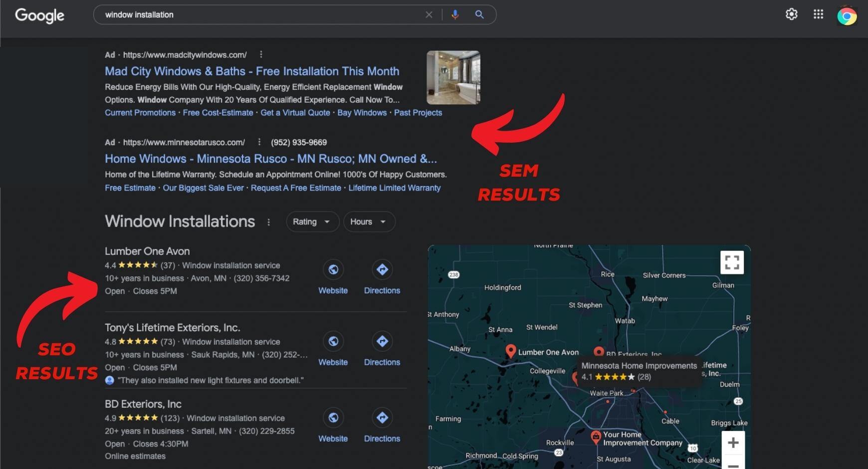The height and width of the screenshot is (469, 868).
Task: Open the Hours filter dropdown
Action: point(369,222)
